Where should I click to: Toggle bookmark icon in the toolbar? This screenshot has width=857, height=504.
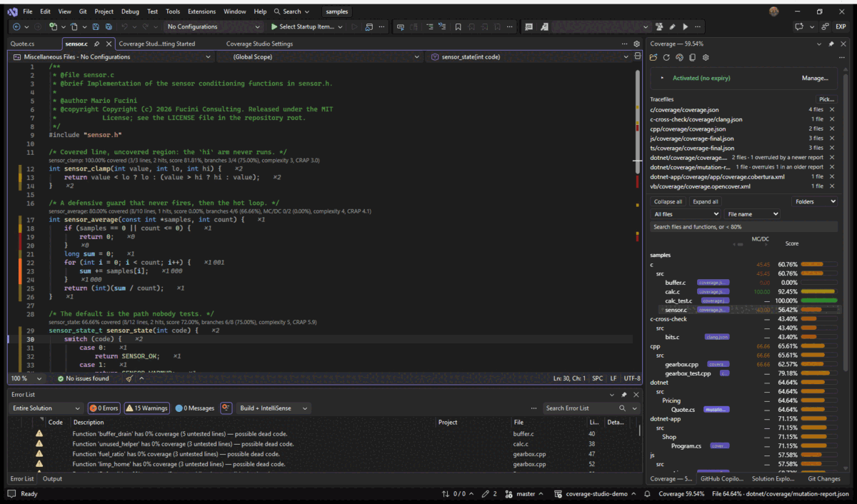pos(458,26)
